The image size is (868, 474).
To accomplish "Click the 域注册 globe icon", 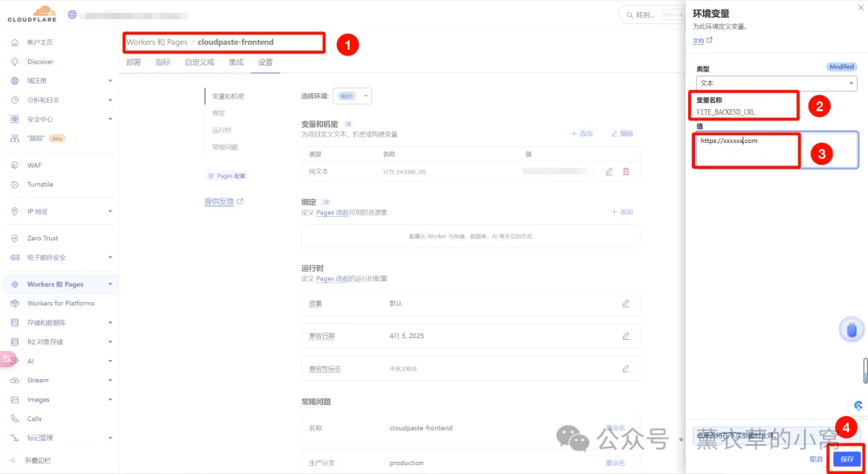I will [15, 81].
